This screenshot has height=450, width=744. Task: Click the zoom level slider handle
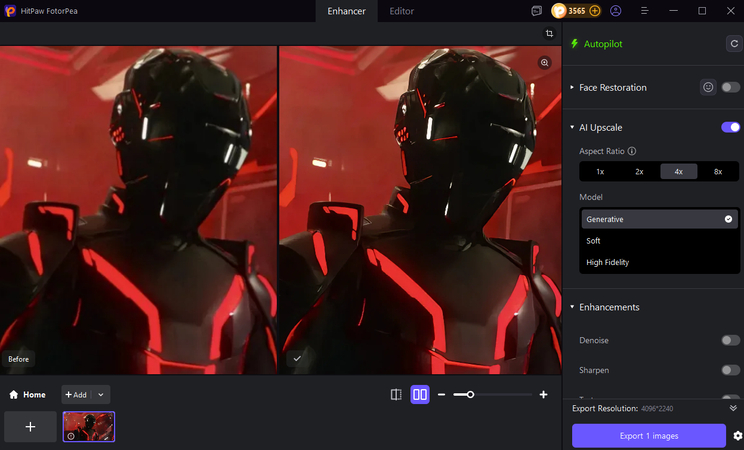[x=470, y=394]
